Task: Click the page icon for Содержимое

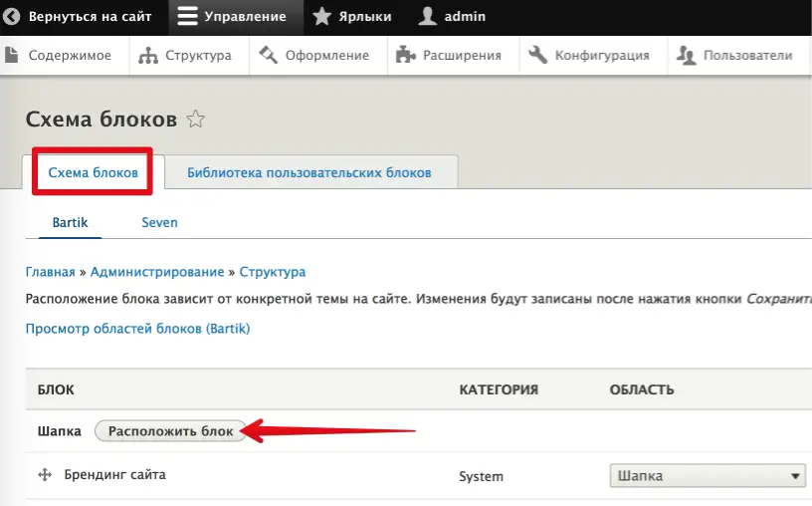Action: pos(13,56)
